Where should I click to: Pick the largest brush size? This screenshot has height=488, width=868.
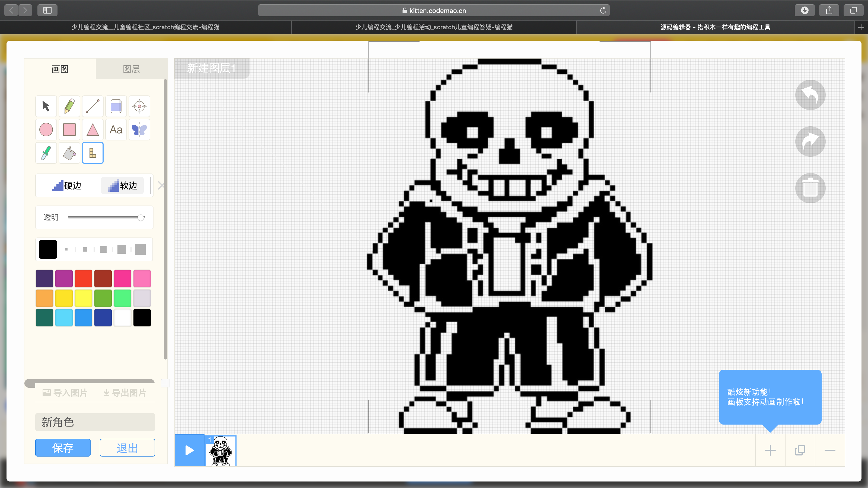point(140,249)
